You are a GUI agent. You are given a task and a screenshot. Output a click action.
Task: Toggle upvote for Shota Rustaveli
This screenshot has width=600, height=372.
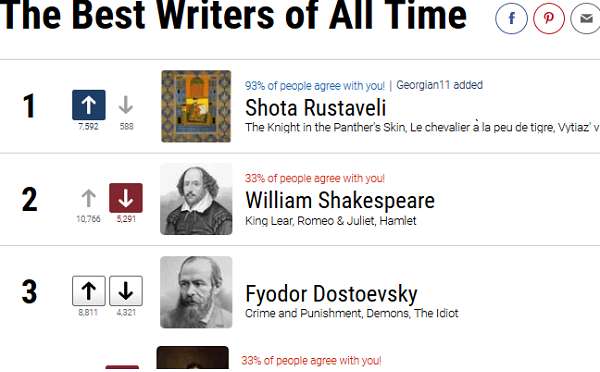coord(89,105)
